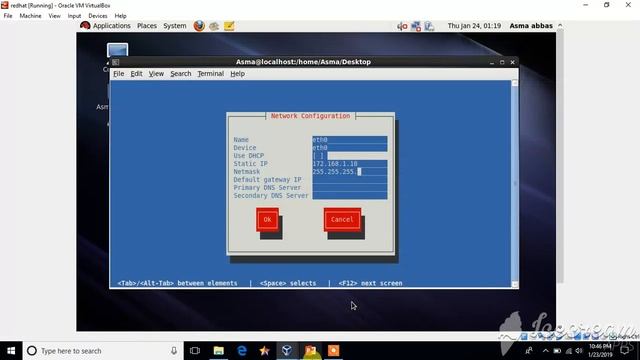
Task: Open the terminal Help menu
Action: click(x=237, y=74)
